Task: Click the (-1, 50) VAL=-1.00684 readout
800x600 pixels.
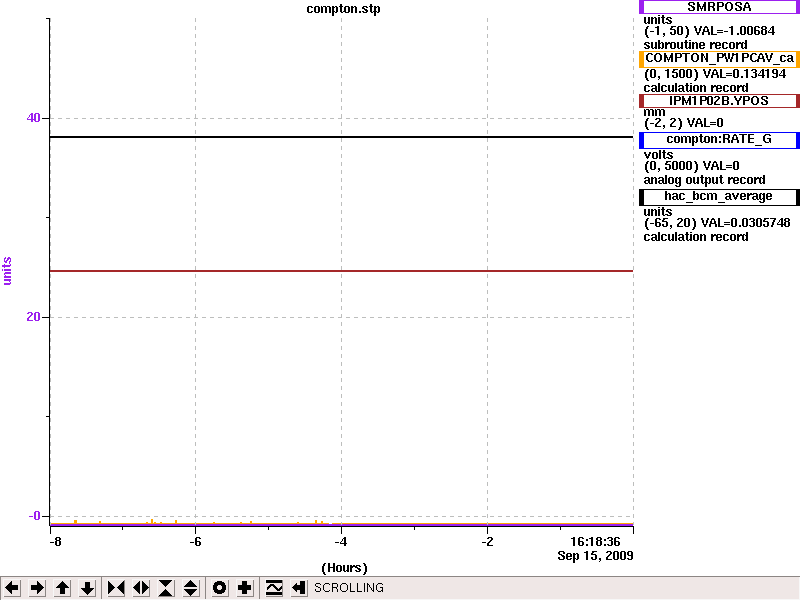Action: (709, 31)
